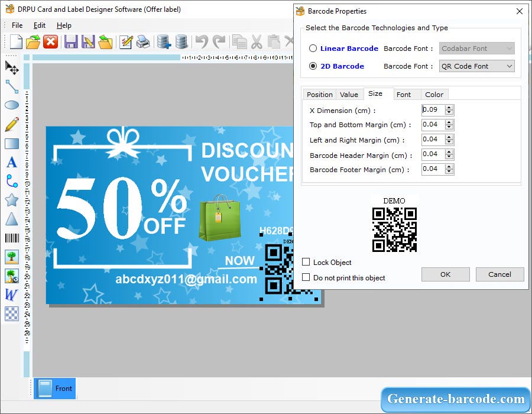Increase Barcode Footer Margin up arrow

449,167
